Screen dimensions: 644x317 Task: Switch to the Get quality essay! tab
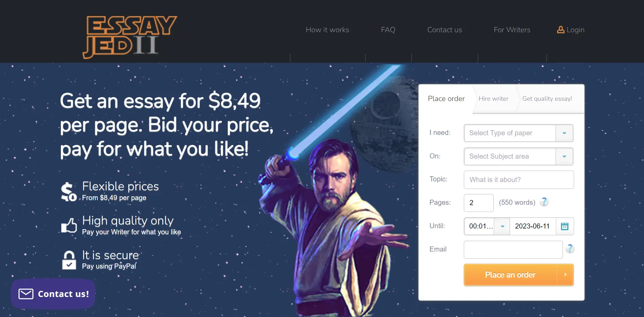(x=547, y=99)
